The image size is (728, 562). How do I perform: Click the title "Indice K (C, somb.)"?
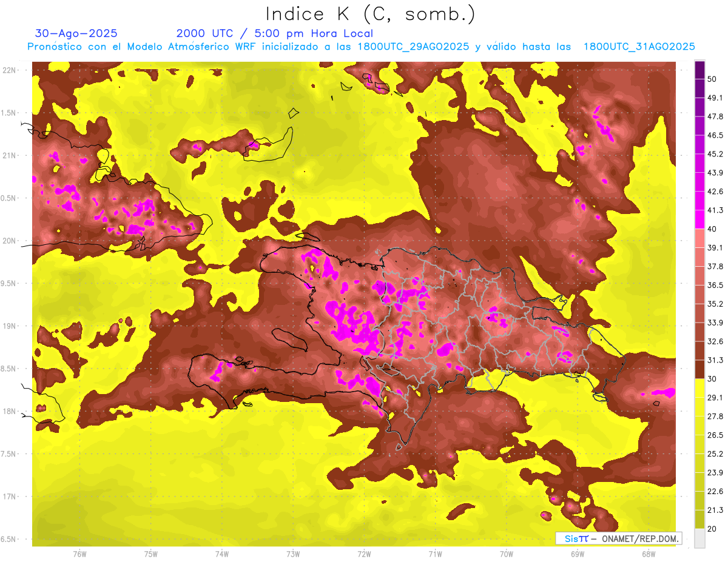coord(371,15)
